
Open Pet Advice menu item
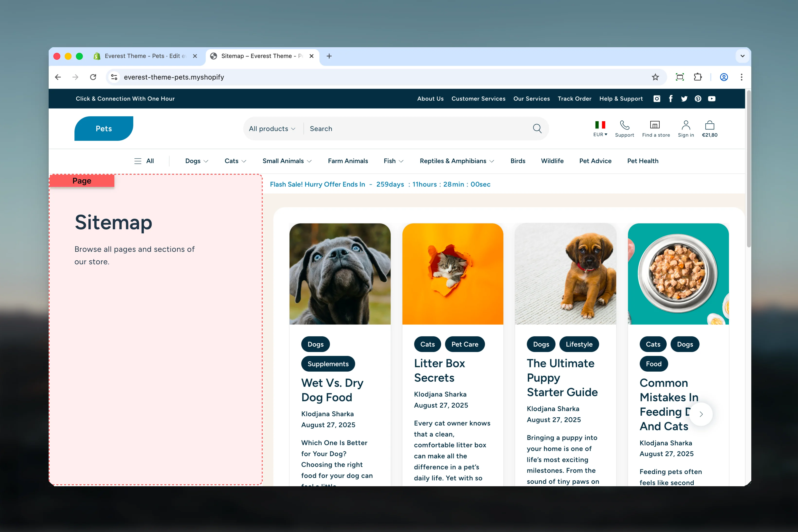[x=595, y=161]
